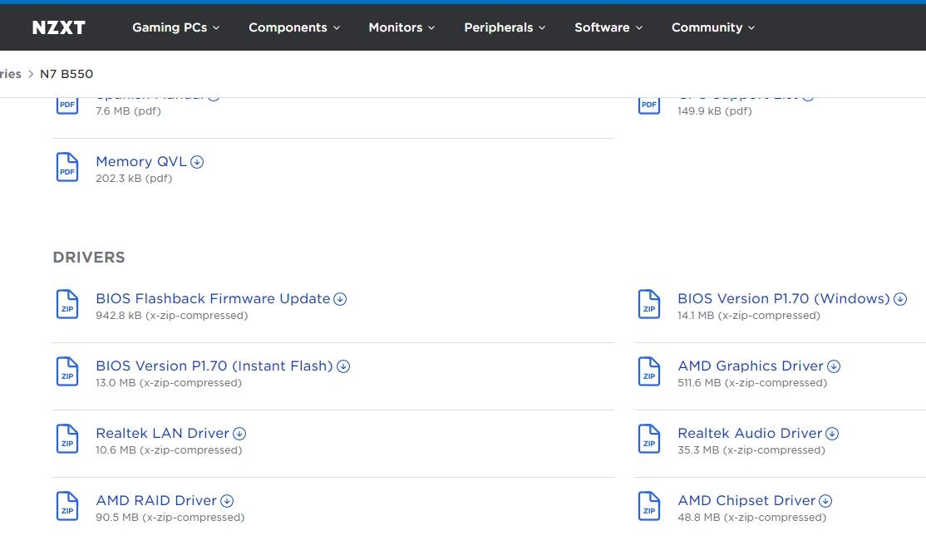
Task: Click the BIOS Version P1.70 (Windows) ZIP icon
Action: pyautogui.click(x=649, y=304)
